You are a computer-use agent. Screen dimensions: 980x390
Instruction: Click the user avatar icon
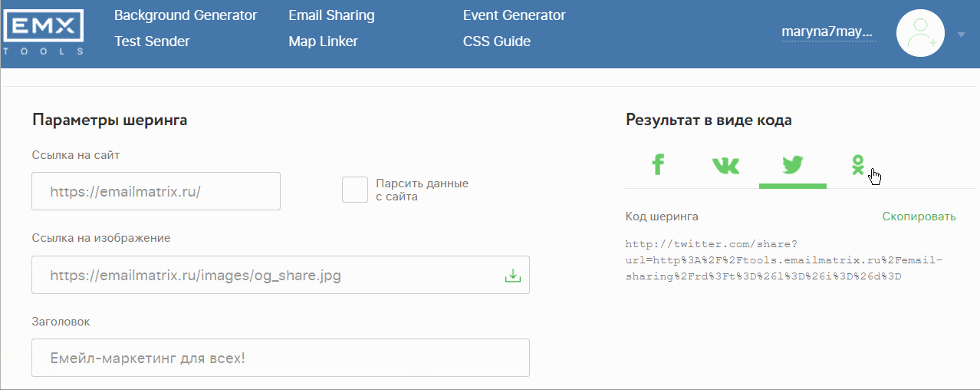pos(920,33)
